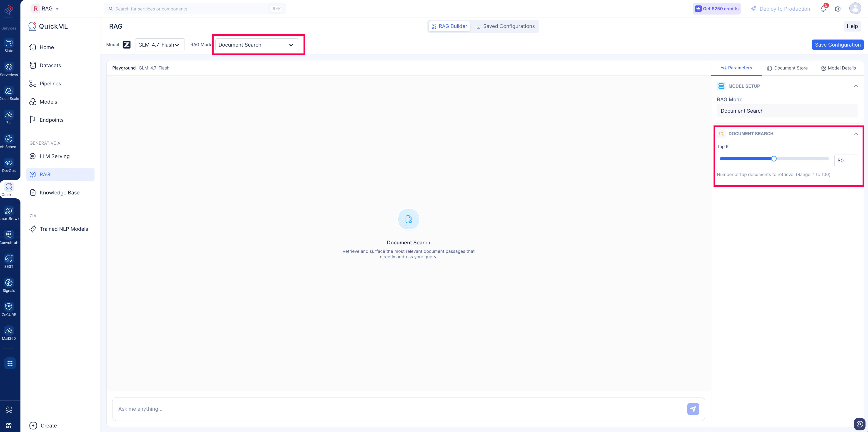Open the ConvoKraft service icon
The width and height of the screenshot is (868, 432).
point(9,235)
